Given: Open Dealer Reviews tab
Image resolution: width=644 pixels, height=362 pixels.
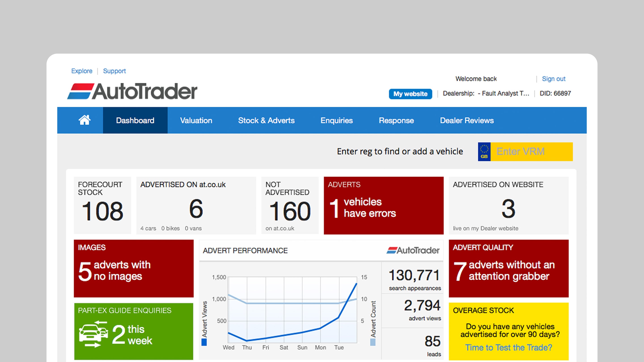Looking at the screenshot, I should pyautogui.click(x=467, y=120).
